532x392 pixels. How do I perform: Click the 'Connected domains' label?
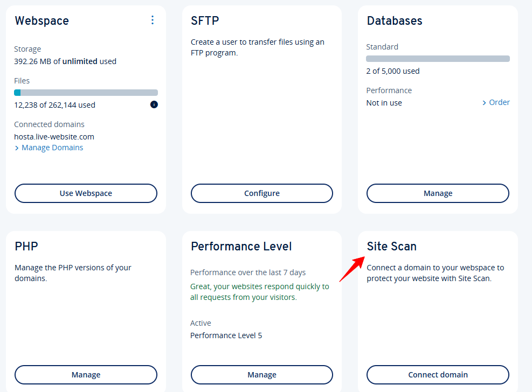(x=49, y=124)
